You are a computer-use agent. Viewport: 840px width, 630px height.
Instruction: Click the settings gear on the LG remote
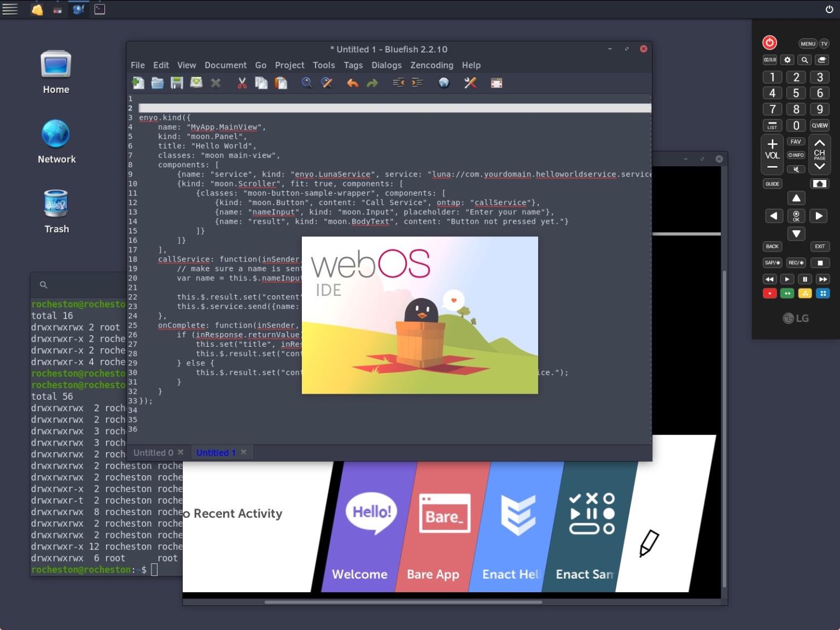pos(787,60)
